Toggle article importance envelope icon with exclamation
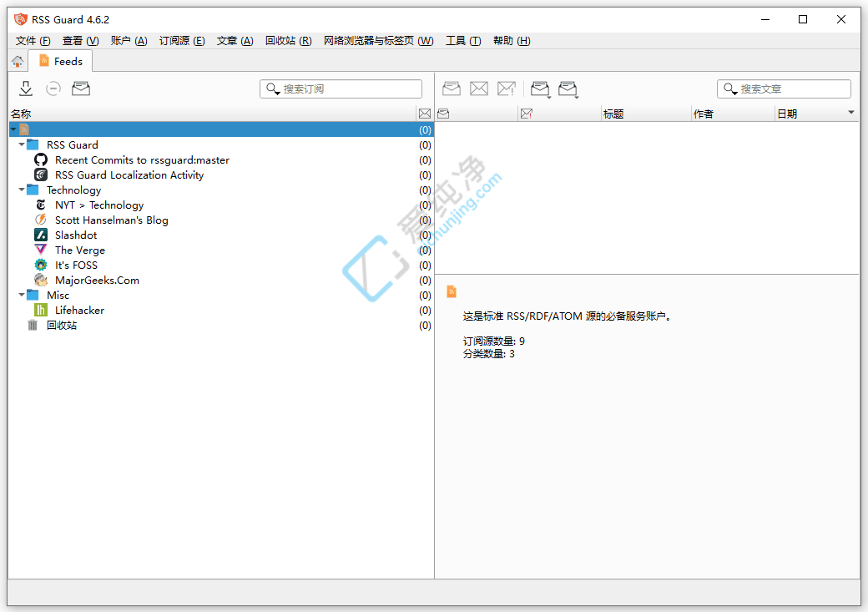 [507, 89]
